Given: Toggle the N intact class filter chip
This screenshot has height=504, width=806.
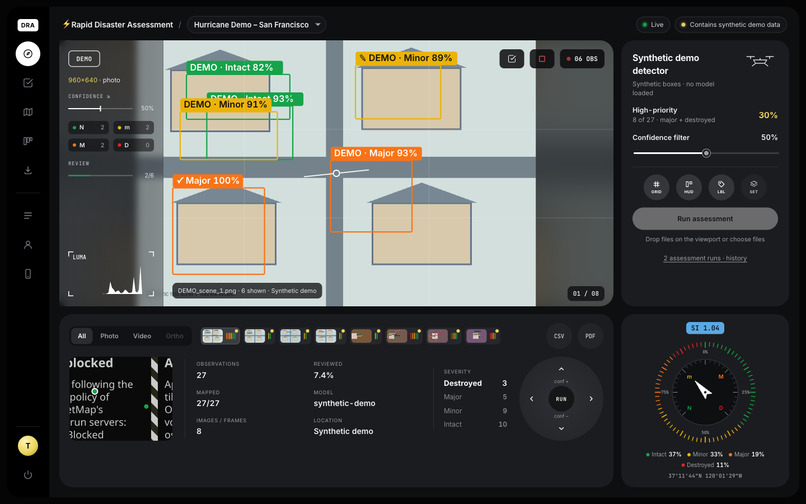Looking at the screenshot, I should (x=88, y=127).
